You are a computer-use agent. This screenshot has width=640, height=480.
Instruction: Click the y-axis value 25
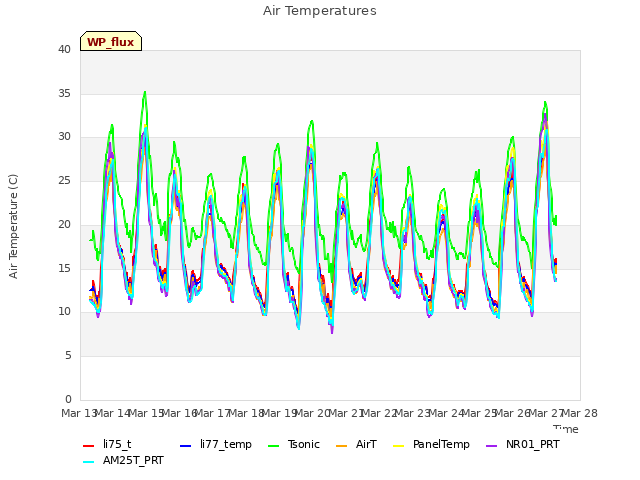pos(64,180)
